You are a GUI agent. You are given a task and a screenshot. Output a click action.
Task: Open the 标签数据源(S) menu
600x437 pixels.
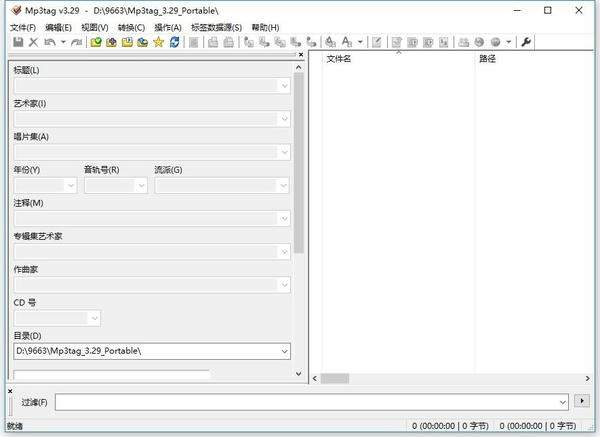point(216,28)
